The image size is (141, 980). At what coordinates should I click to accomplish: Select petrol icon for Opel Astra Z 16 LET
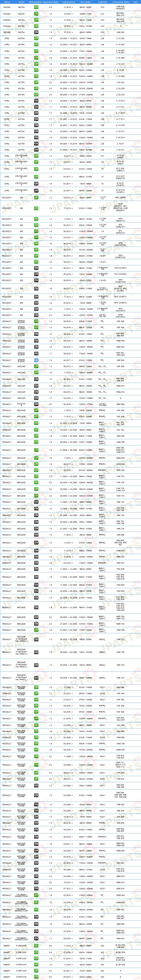(36, 64)
